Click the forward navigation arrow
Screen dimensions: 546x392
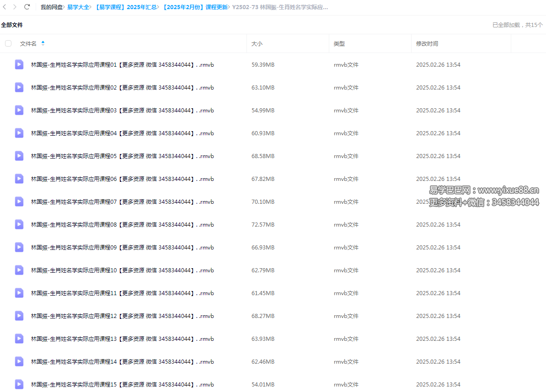tap(15, 7)
